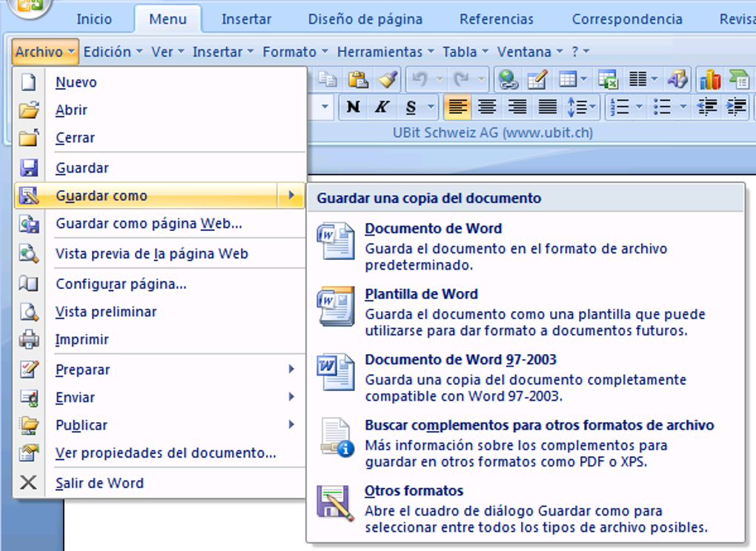This screenshot has height=551, width=756.
Task: Choose Documento de Word 97-2003 option
Action: click(x=525, y=378)
